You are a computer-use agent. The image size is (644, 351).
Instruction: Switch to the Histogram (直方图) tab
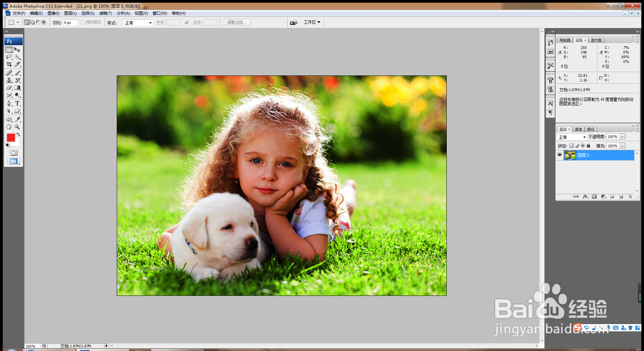(596, 40)
